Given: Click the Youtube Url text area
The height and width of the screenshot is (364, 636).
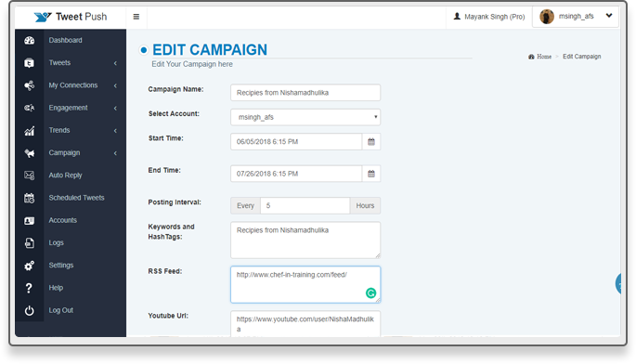Looking at the screenshot, I should [x=305, y=324].
